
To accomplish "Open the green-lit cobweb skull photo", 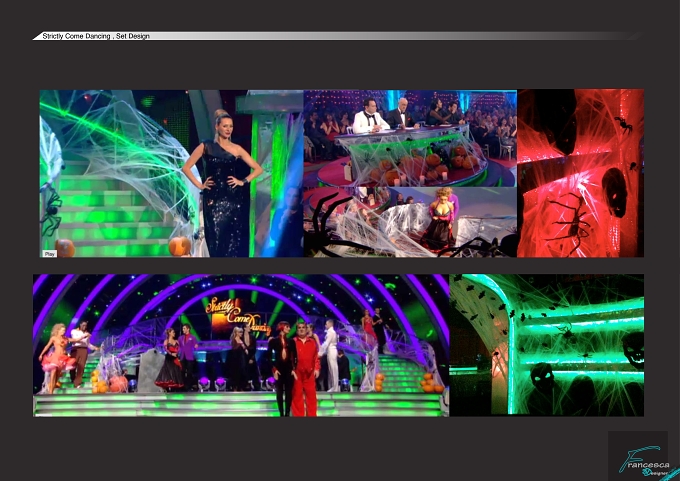I will 546,345.
